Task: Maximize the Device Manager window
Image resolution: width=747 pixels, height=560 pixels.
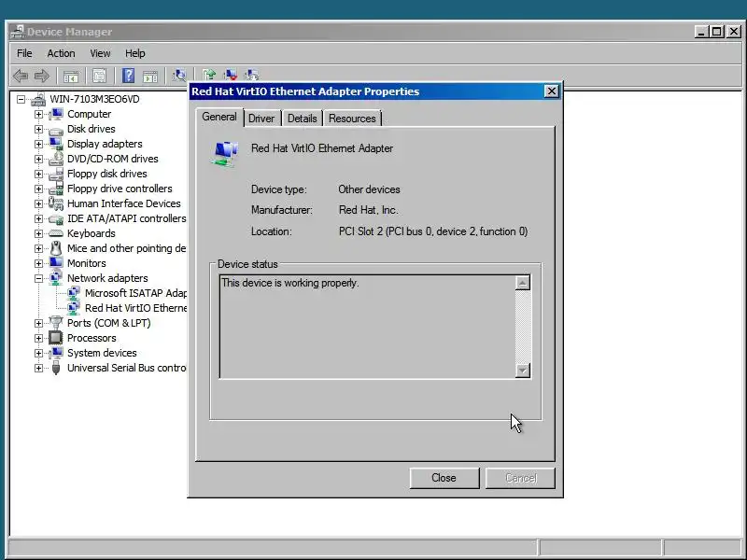Action: coord(716,32)
